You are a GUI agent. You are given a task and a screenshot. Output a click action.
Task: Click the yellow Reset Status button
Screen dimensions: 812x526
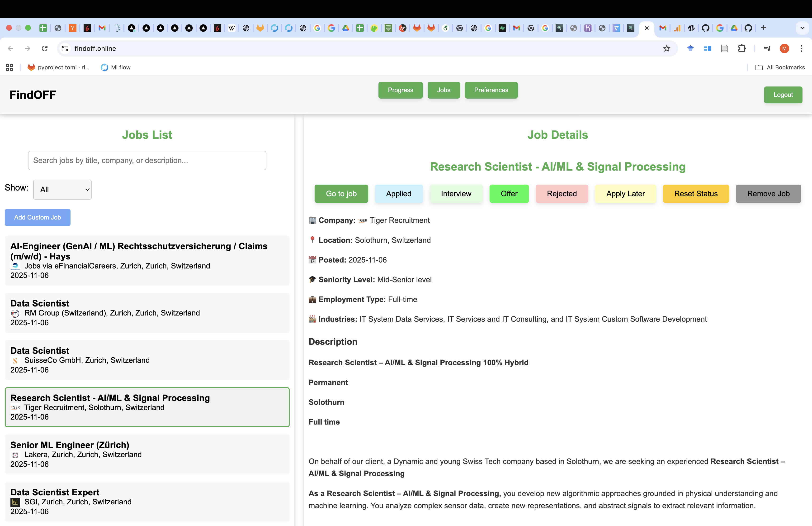(696, 194)
